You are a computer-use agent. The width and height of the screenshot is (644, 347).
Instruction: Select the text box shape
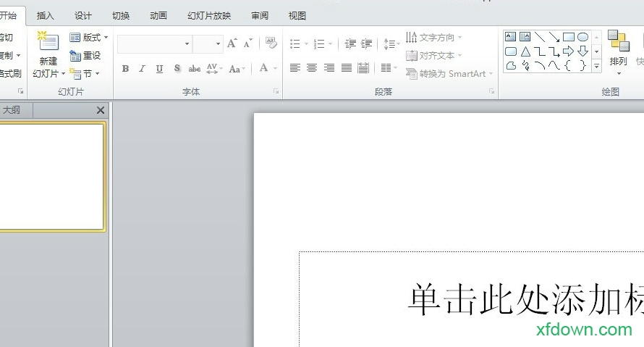tap(511, 37)
